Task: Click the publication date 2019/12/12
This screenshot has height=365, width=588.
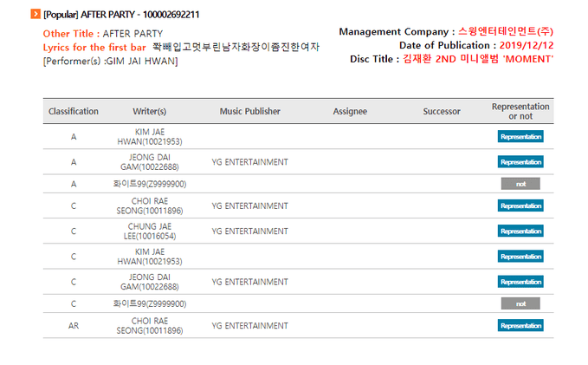Action: click(x=526, y=45)
